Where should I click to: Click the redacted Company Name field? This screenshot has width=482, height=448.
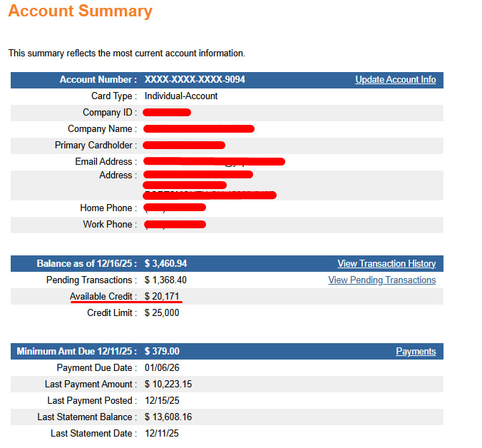pyautogui.click(x=199, y=129)
